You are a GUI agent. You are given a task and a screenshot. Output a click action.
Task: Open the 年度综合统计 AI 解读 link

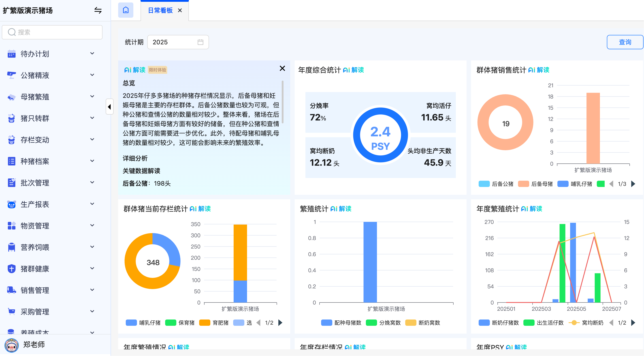pos(353,70)
